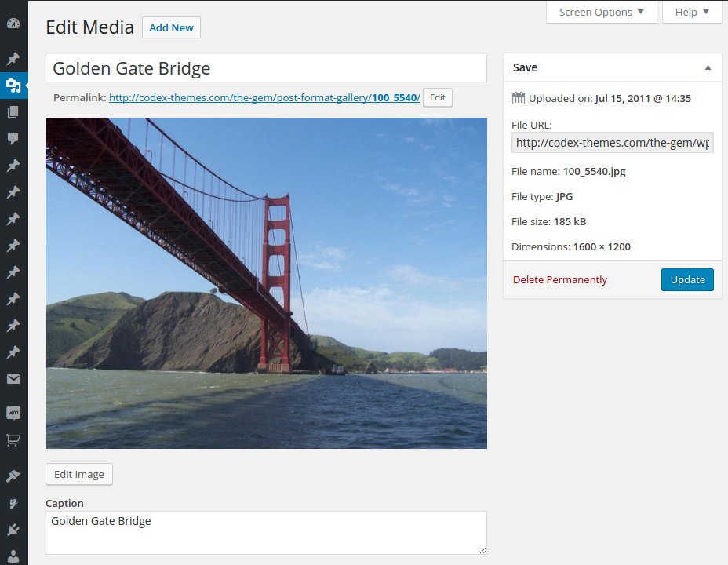Click the File URL text field

(612, 143)
